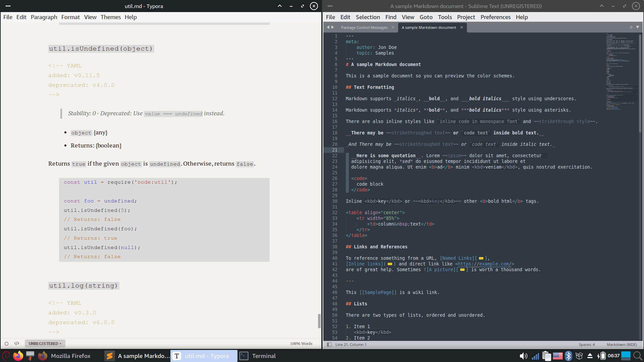
Task: Open the Markdown (MDE) syntax selector
Action: coord(621,345)
